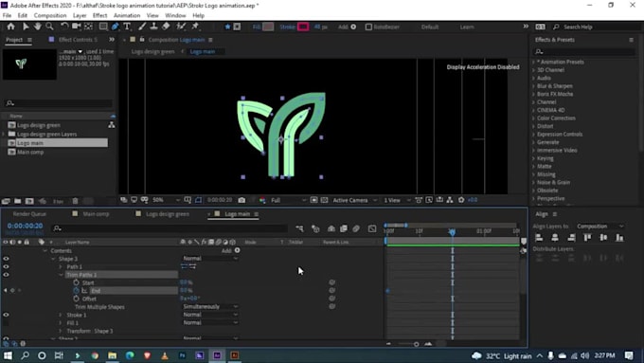This screenshot has height=363, width=644.
Task: Click the Learn workspace link
Action: click(x=467, y=27)
